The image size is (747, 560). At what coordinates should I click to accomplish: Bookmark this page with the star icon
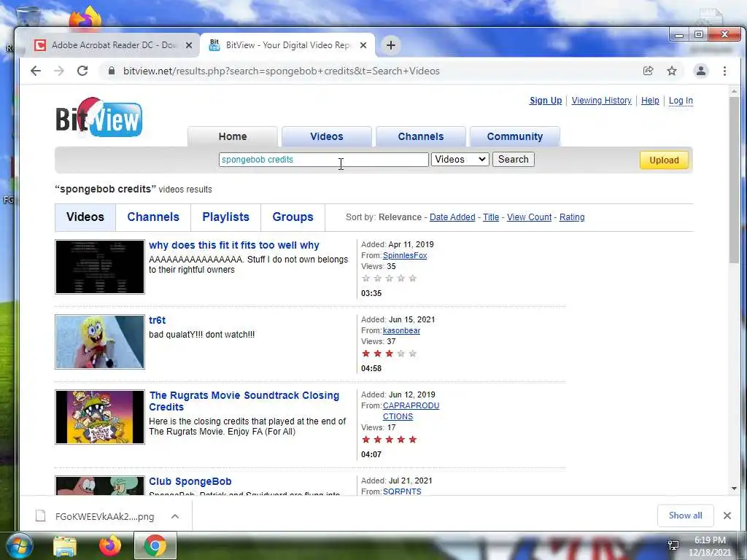pos(672,71)
